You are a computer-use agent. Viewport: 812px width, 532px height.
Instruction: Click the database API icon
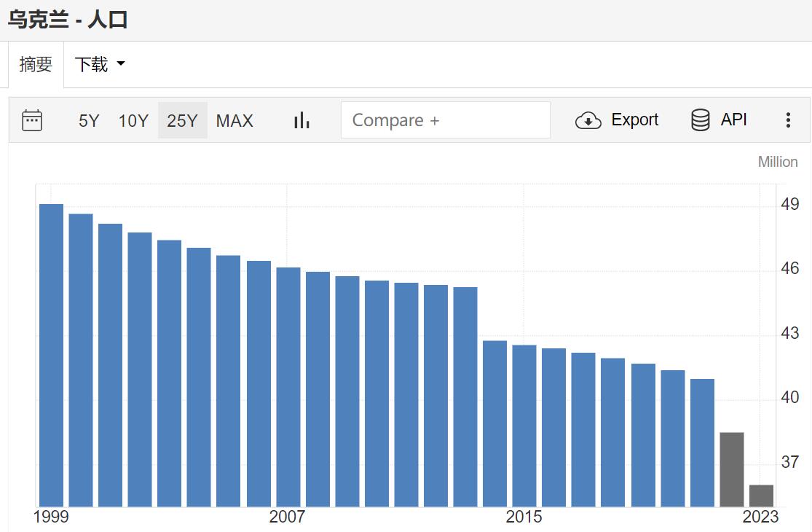[x=700, y=120]
